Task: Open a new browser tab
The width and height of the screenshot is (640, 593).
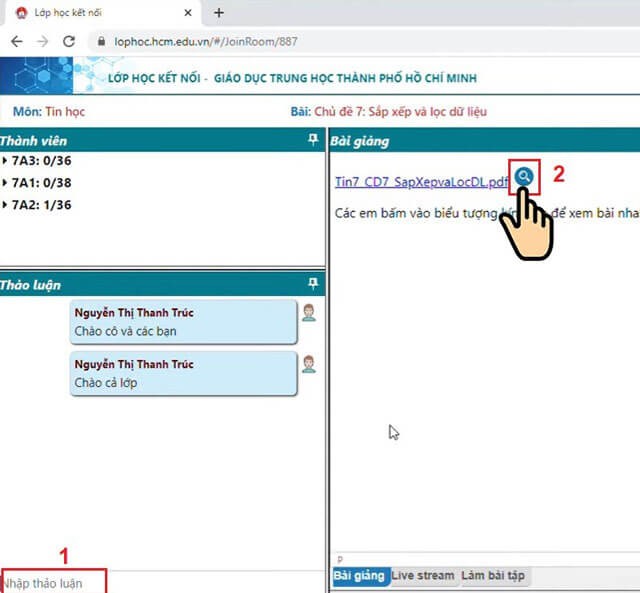Action: coord(219,13)
